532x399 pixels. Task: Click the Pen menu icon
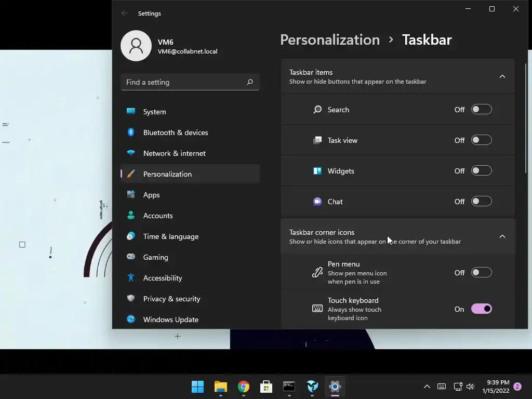click(317, 272)
